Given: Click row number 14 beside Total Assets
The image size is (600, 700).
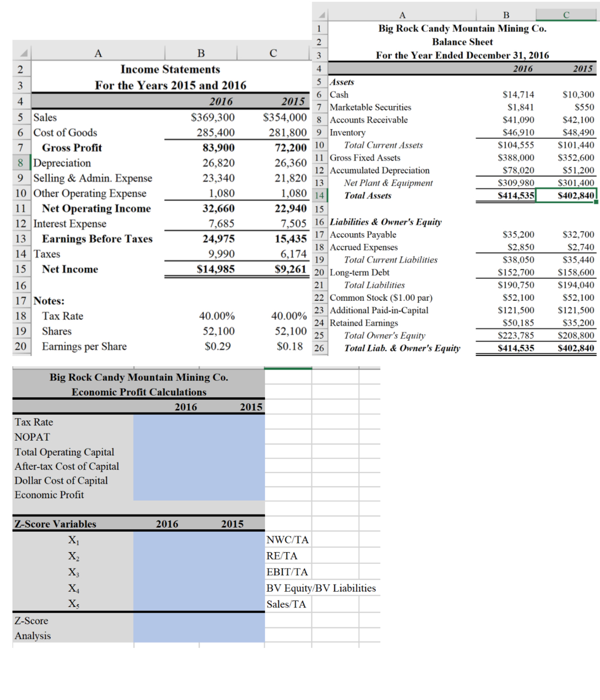Looking at the screenshot, I should click(x=320, y=196).
